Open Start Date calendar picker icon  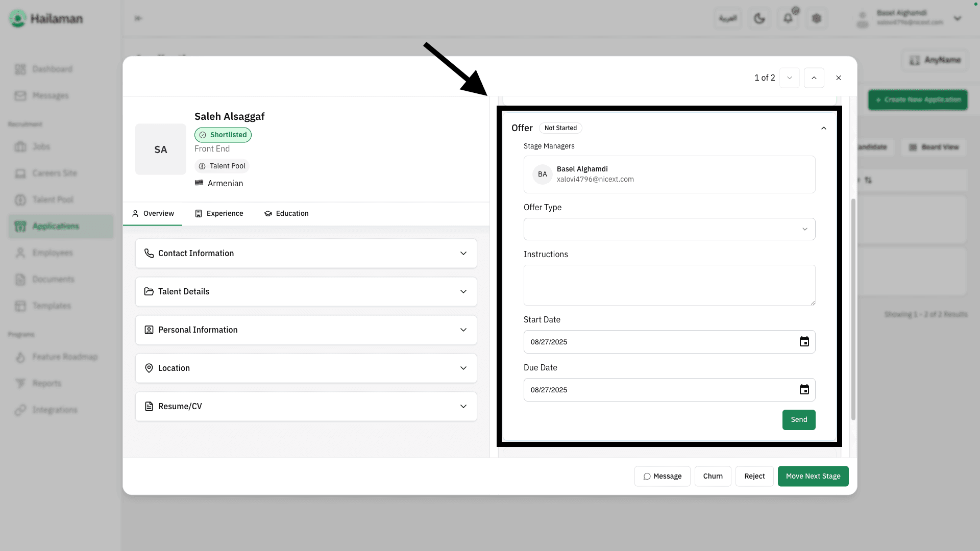[804, 342]
